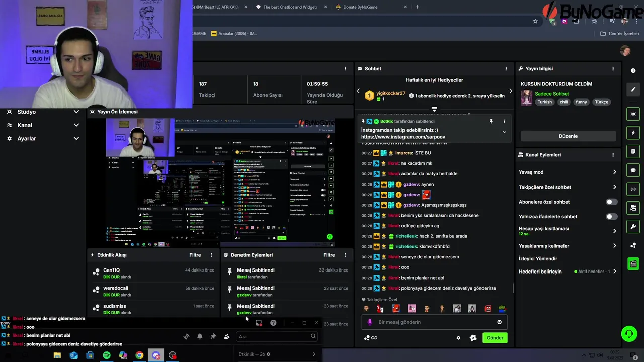Viewport: 644px width, 362px height.
Task: Click the purple microphone icon in the chat input
Action: 370,322
